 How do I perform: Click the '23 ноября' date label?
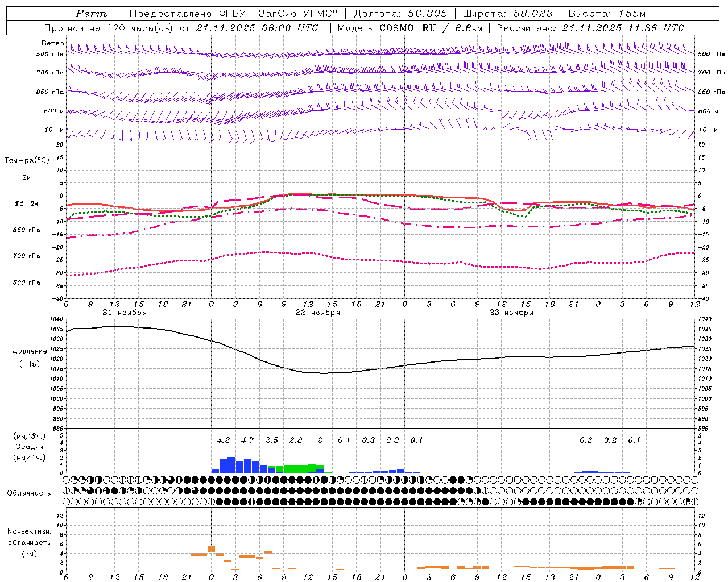tap(511, 313)
